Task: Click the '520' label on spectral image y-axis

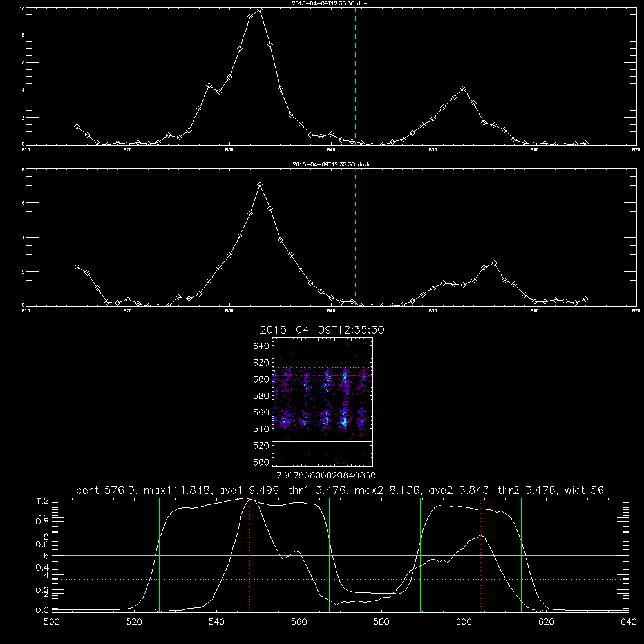Action: [x=261, y=446]
